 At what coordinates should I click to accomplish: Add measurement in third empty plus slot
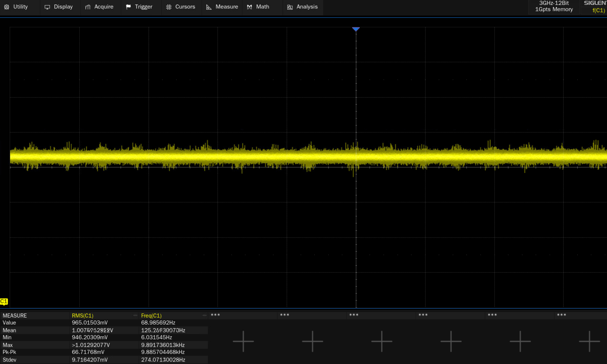click(382, 341)
